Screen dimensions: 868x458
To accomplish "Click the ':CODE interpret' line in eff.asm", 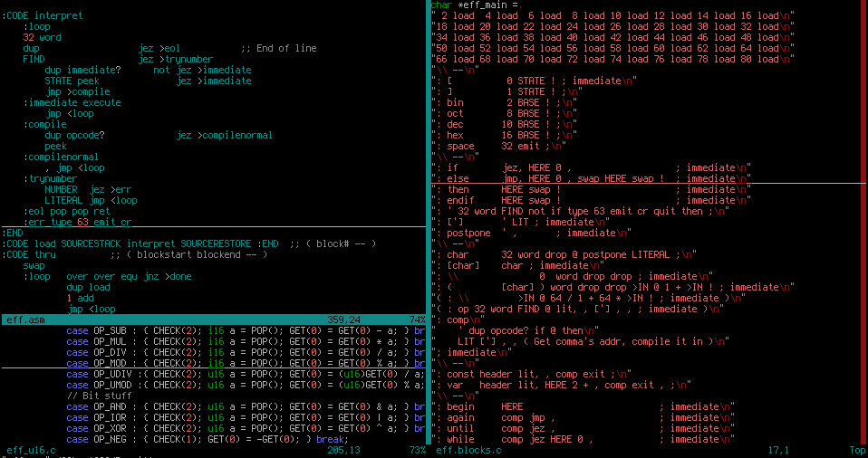I will tap(42, 15).
